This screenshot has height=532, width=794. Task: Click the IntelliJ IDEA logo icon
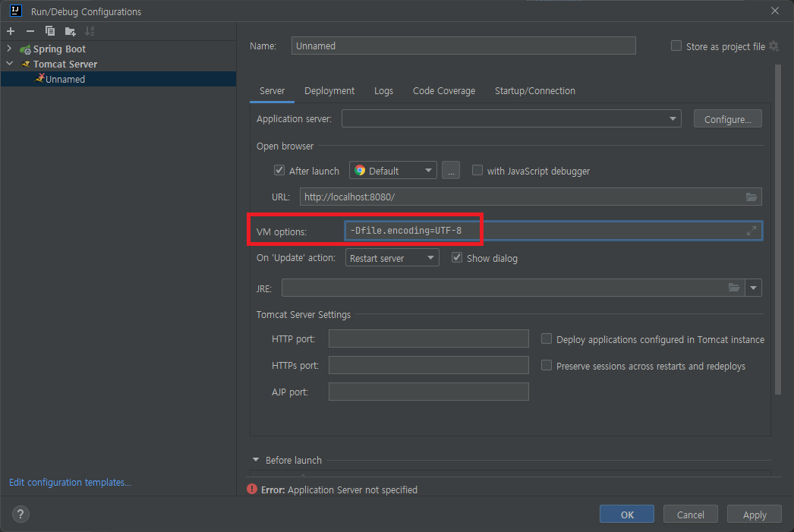tap(16, 11)
